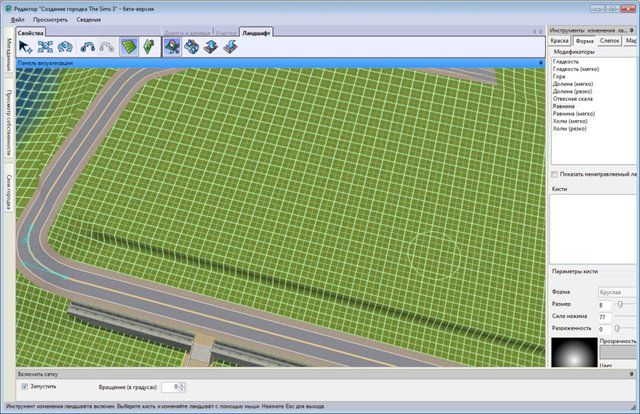Open the Файл menu
Screen dimensions: 640x414
(x=18, y=19)
